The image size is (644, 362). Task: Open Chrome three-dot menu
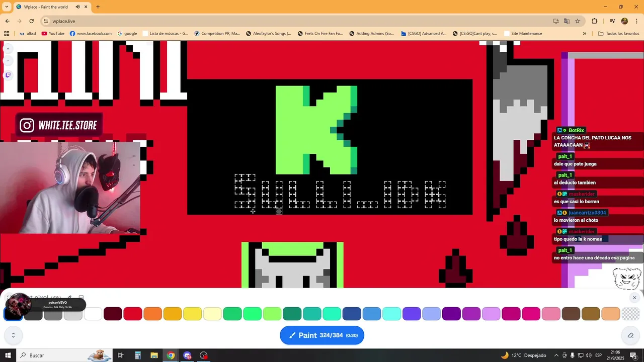coord(637,21)
